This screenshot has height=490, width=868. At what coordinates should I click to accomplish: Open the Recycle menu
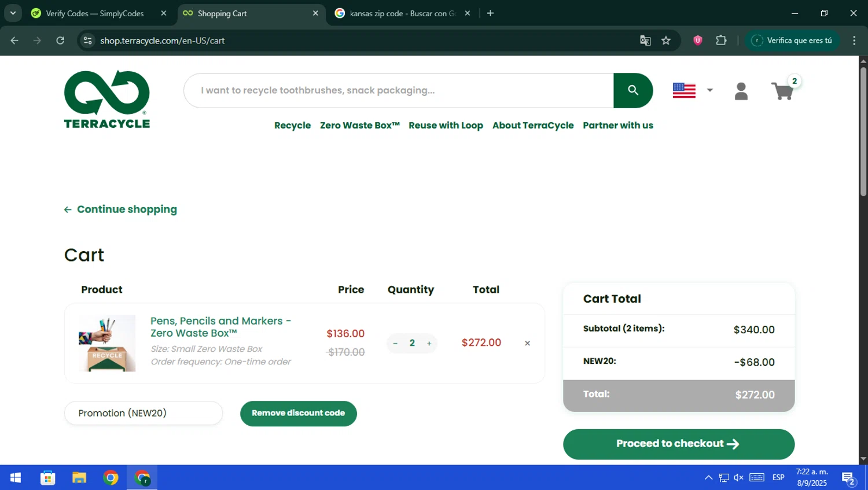(292, 126)
